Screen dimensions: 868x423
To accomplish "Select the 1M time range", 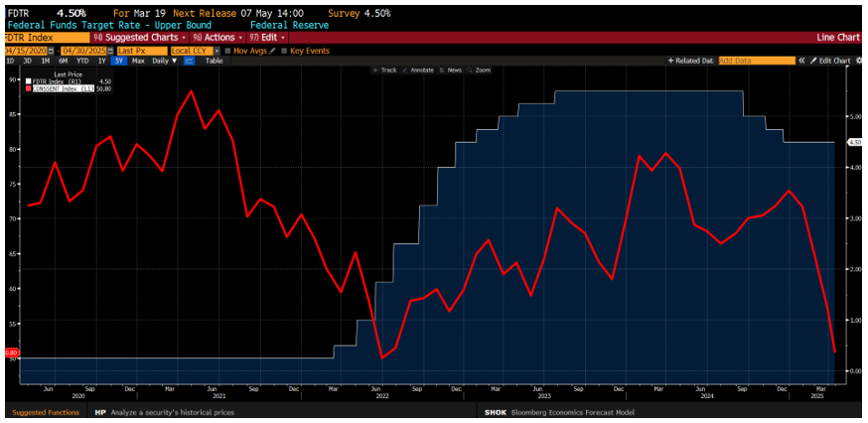I will tap(46, 61).
